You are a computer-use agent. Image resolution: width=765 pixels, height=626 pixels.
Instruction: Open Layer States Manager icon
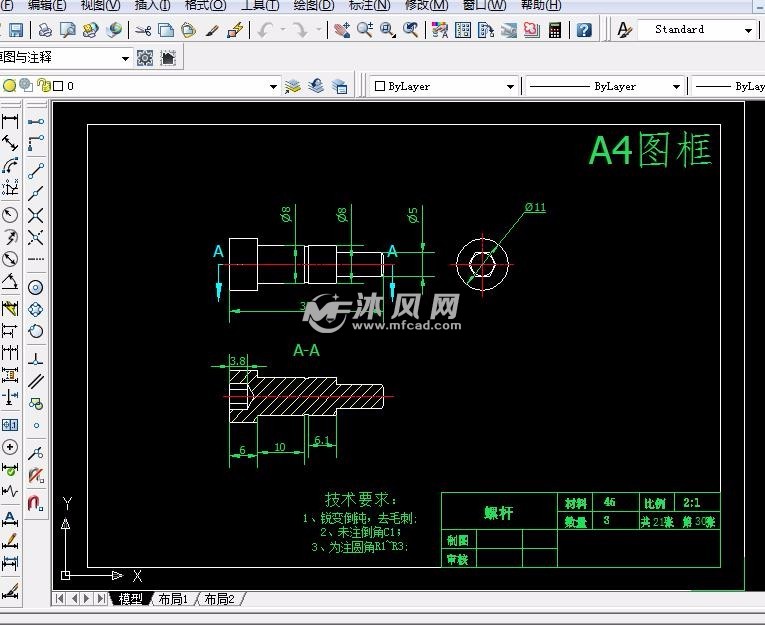(x=340, y=86)
